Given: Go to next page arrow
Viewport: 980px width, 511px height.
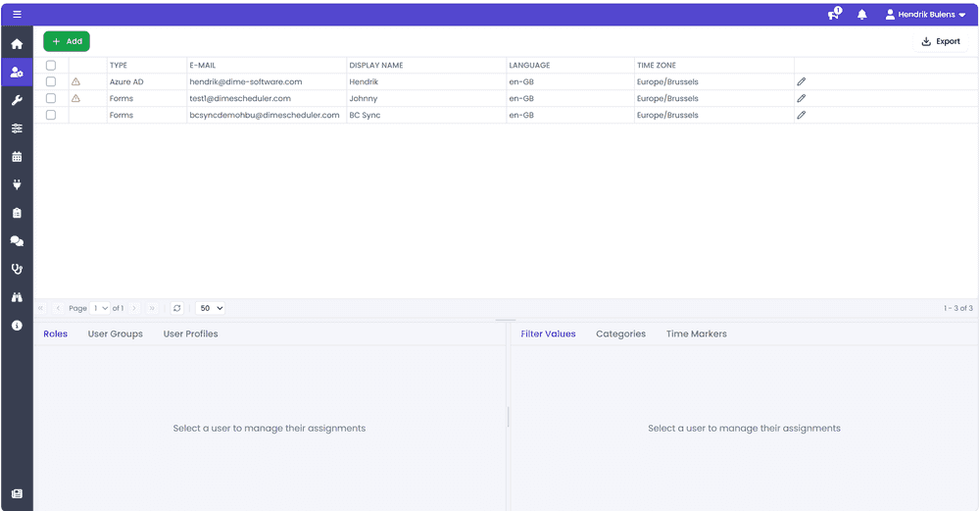Looking at the screenshot, I should click(134, 308).
